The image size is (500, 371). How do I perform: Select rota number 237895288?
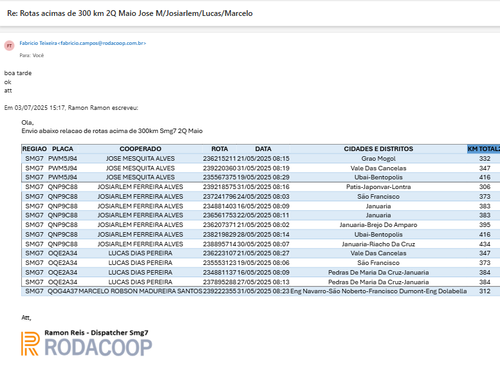pos(219,282)
